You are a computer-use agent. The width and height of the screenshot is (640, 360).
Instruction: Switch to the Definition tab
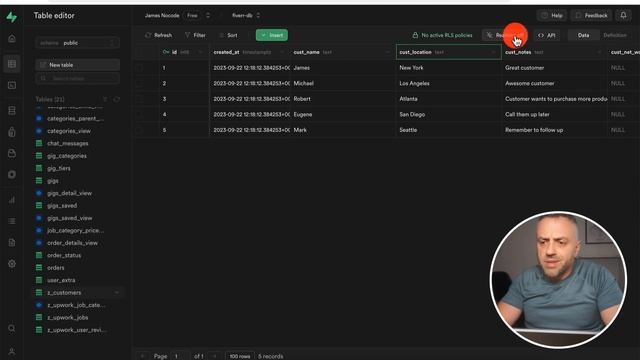pos(615,35)
